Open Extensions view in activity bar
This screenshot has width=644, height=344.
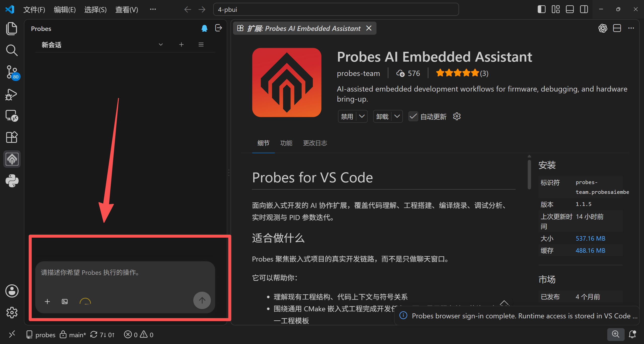click(12, 137)
